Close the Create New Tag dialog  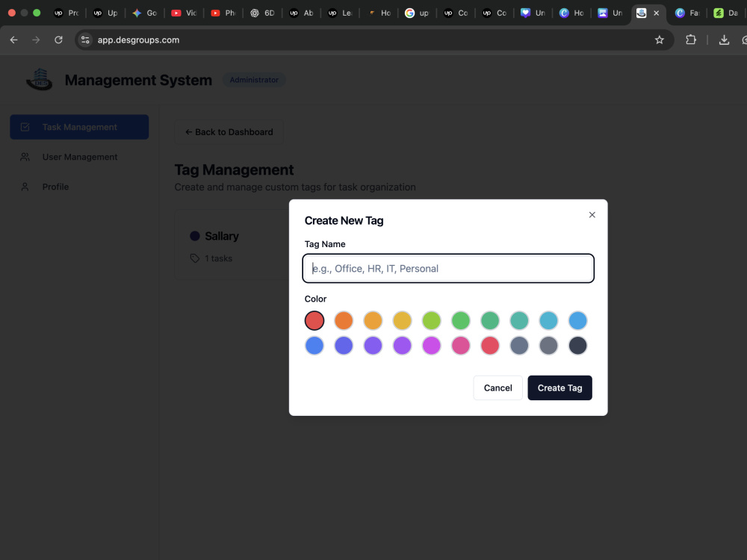point(592,215)
